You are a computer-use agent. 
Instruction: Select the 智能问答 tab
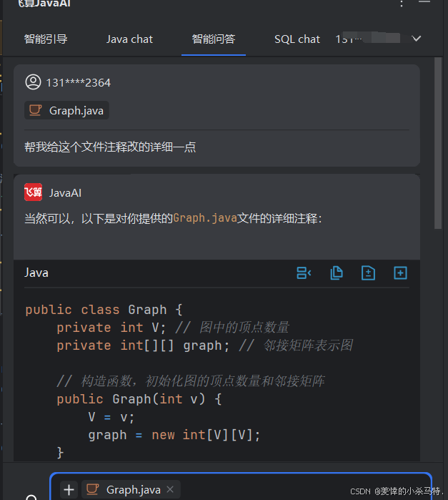[214, 39]
